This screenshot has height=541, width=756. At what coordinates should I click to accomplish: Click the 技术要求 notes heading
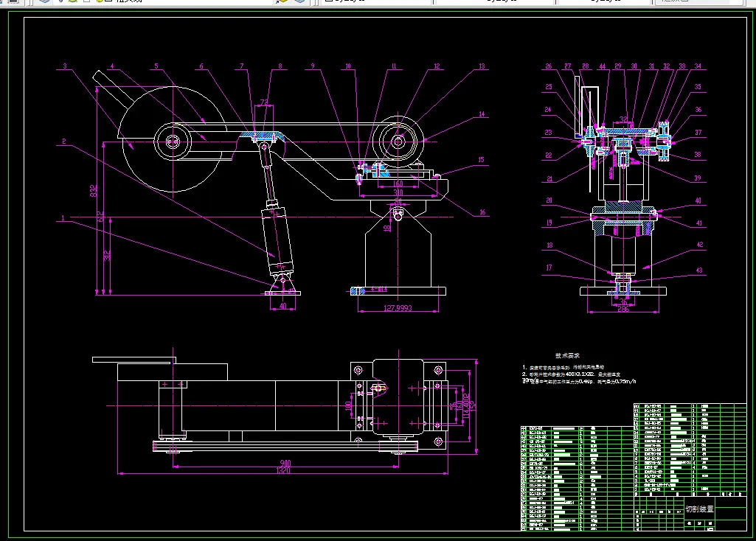567,355
